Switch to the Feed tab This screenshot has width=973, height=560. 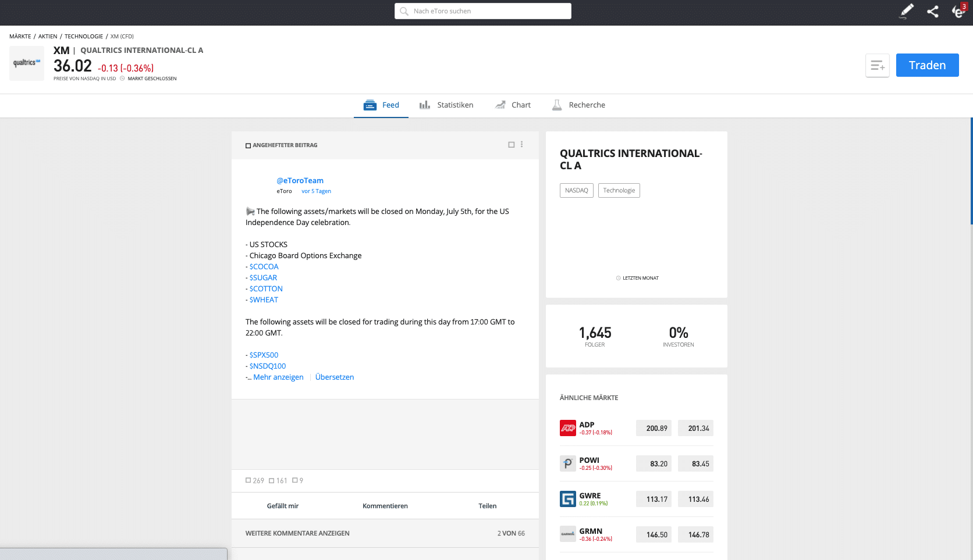pyautogui.click(x=381, y=105)
